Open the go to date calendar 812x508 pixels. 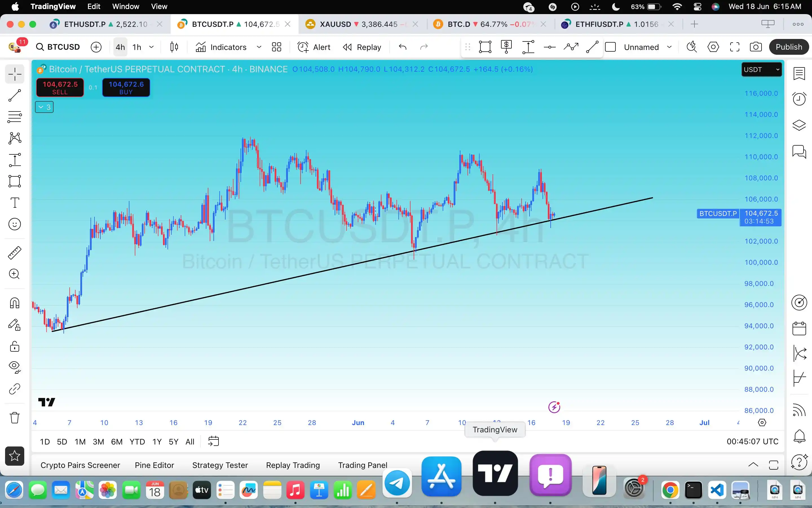[x=213, y=441]
